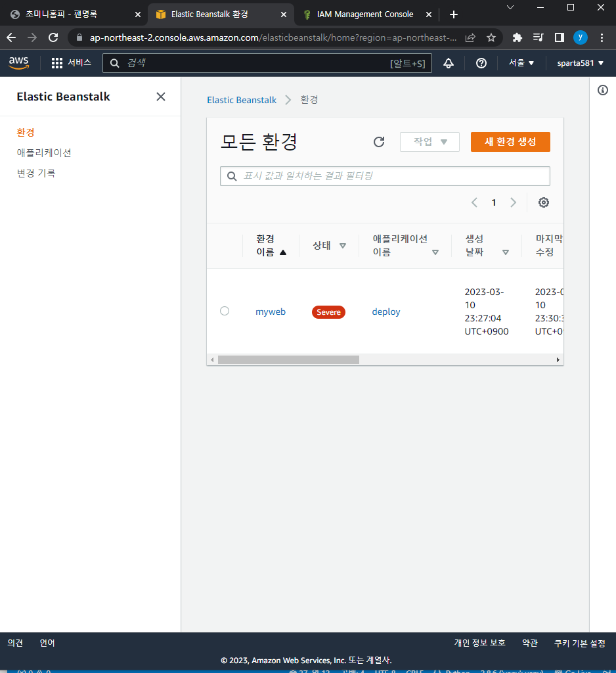
Task: Open the 서울 region dropdown
Action: coord(521,63)
